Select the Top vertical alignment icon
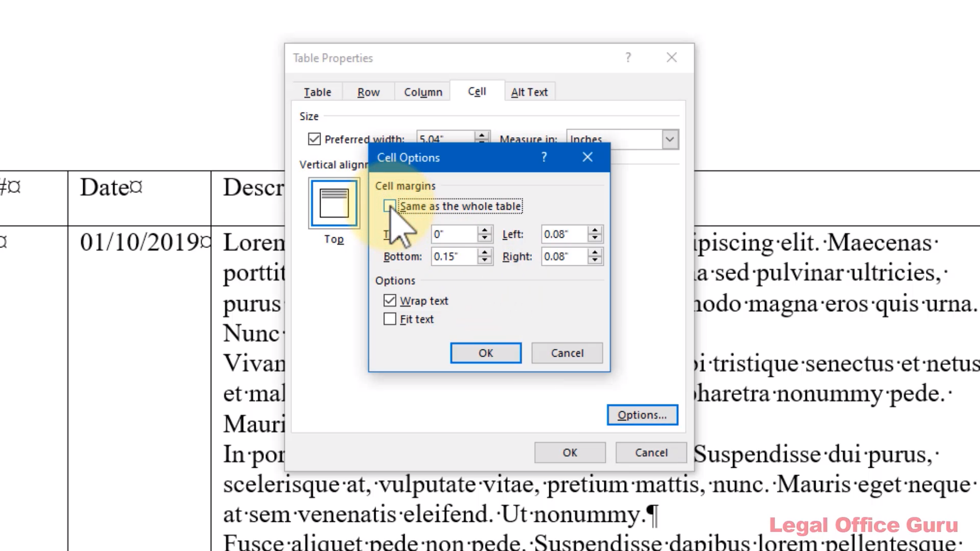This screenshot has width=980, height=551. point(333,203)
